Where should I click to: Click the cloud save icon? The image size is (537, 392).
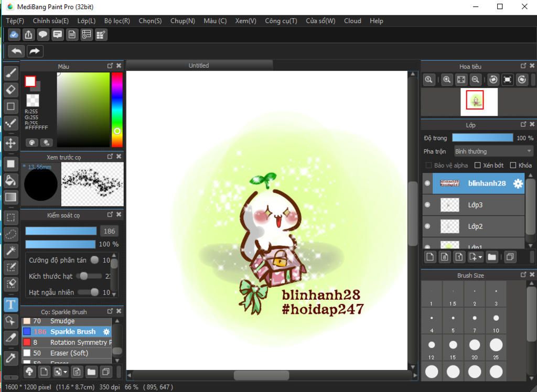pos(14,35)
